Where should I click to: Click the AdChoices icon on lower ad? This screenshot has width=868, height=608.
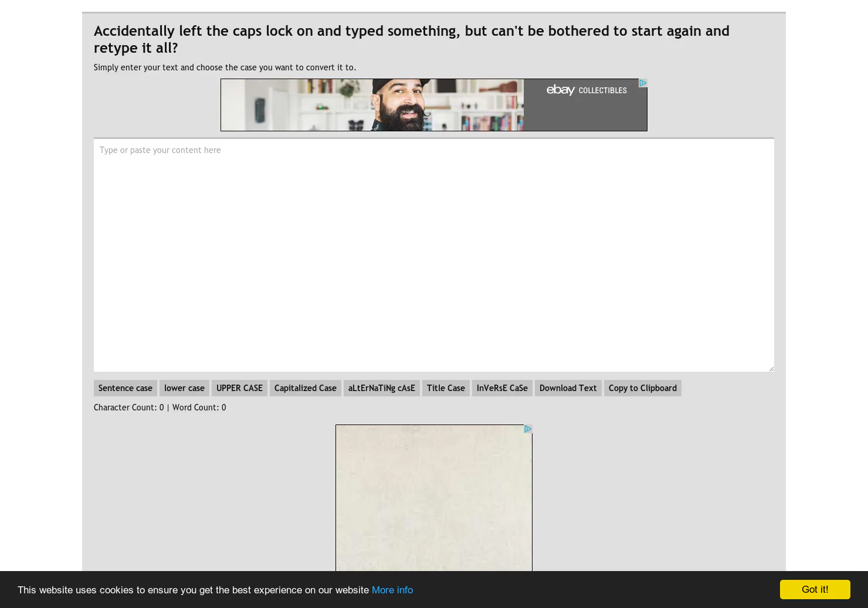click(x=528, y=429)
